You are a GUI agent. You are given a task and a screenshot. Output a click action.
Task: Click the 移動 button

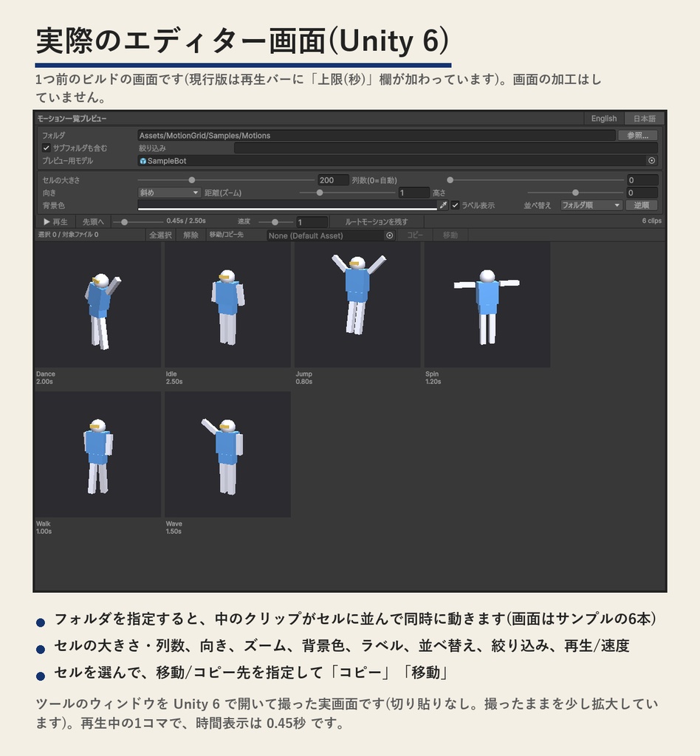click(450, 236)
